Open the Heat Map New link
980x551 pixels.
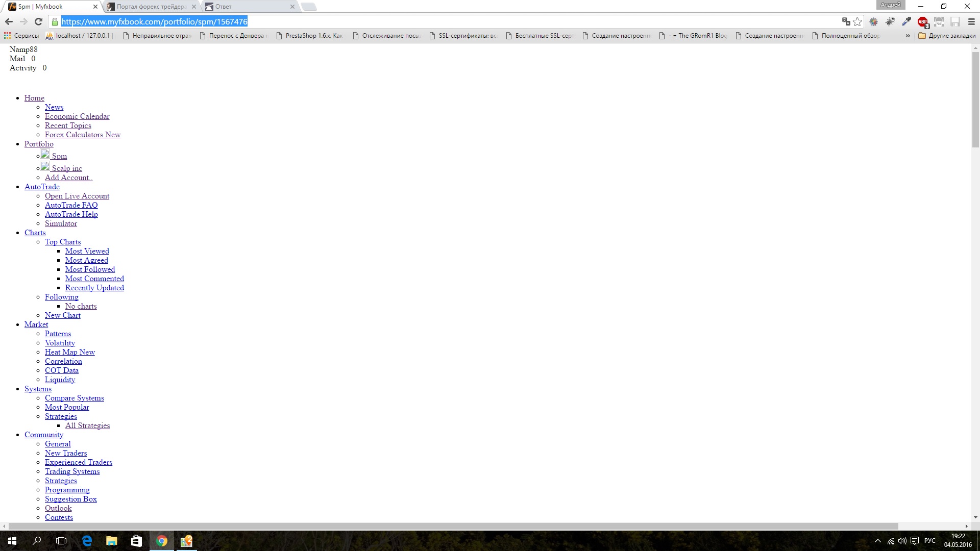point(70,352)
